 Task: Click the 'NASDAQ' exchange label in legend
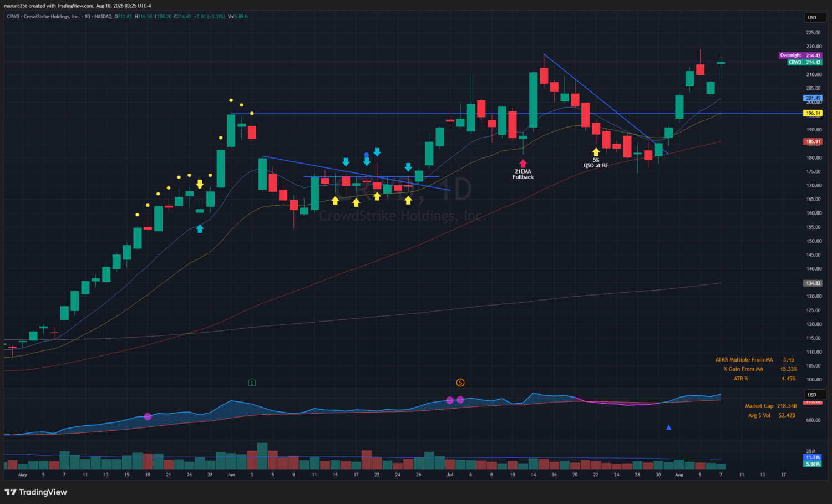[x=103, y=17]
